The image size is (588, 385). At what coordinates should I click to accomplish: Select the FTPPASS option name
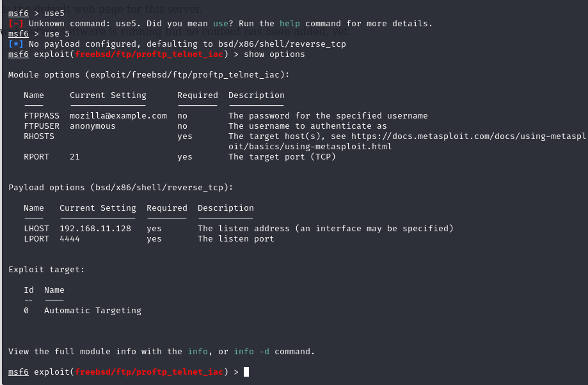click(42, 116)
